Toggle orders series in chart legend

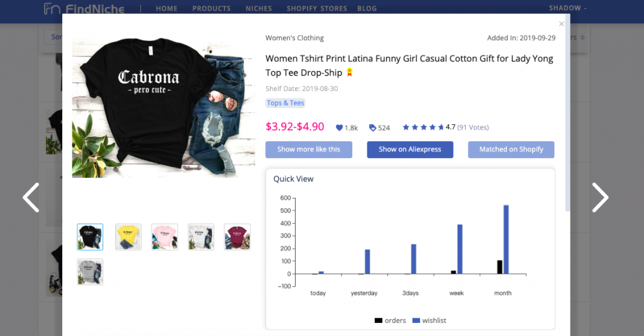pos(390,320)
